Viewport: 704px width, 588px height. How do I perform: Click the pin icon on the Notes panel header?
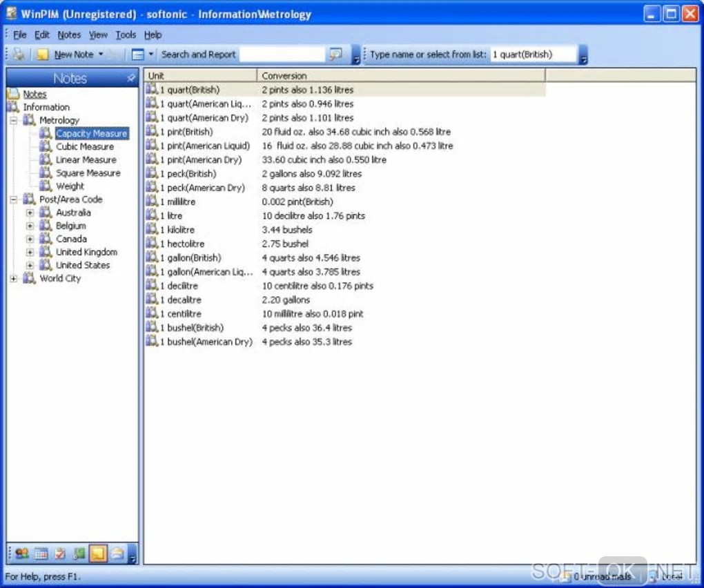(x=130, y=79)
